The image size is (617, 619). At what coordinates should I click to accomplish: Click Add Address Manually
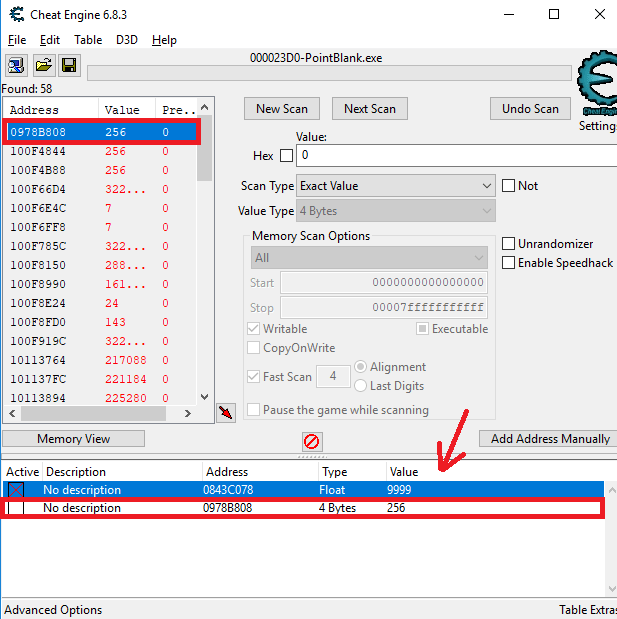tap(548, 439)
